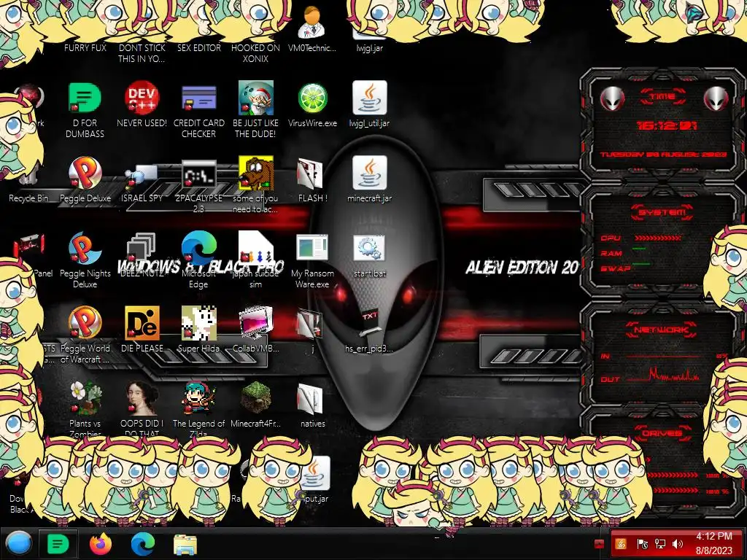
Task: Click the RAM usage meter bar
Action: coord(639,249)
